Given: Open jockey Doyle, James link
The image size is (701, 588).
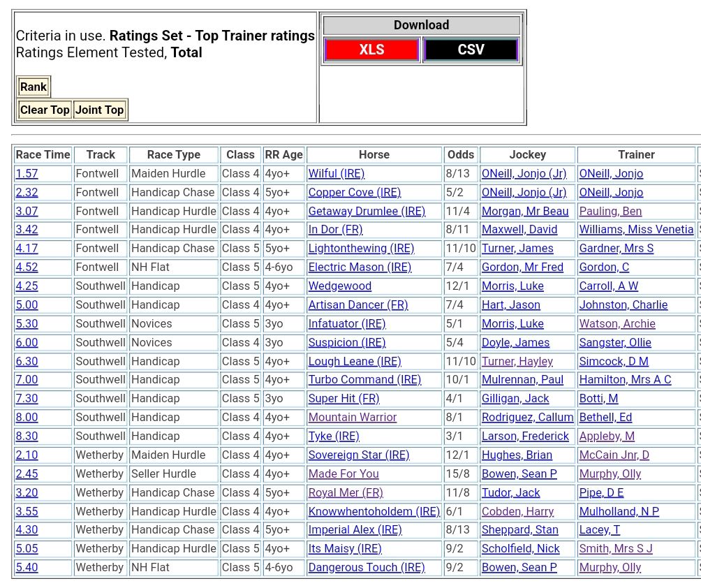Looking at the screenshot, I should tap(515, 342).
